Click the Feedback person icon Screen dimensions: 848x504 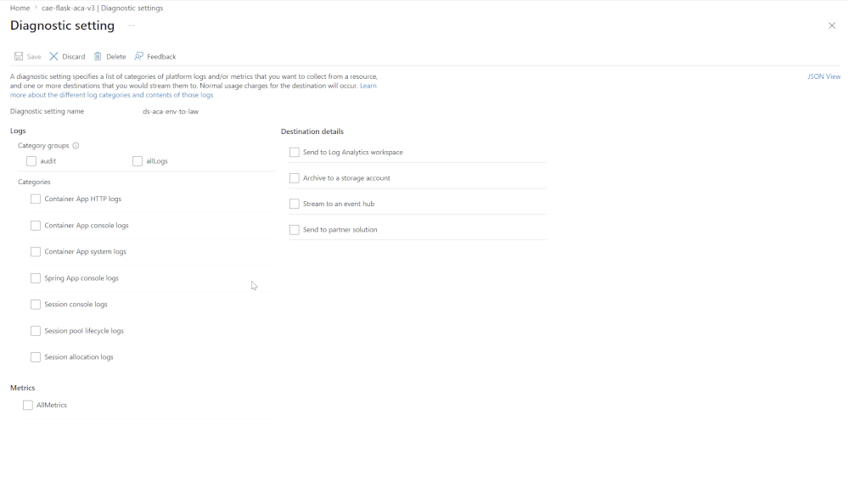[139, 56]
